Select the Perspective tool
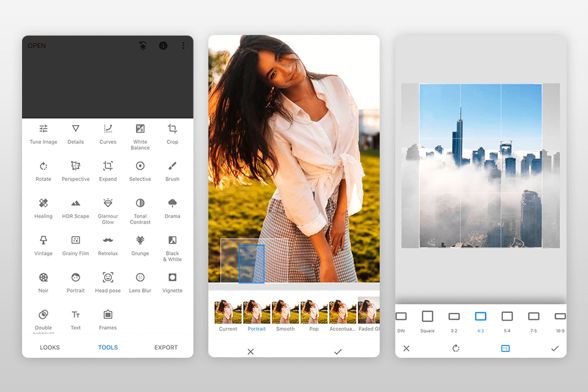The height and width of the screenshot is (392, 588). pyautogui.click(x=76, y=171)
